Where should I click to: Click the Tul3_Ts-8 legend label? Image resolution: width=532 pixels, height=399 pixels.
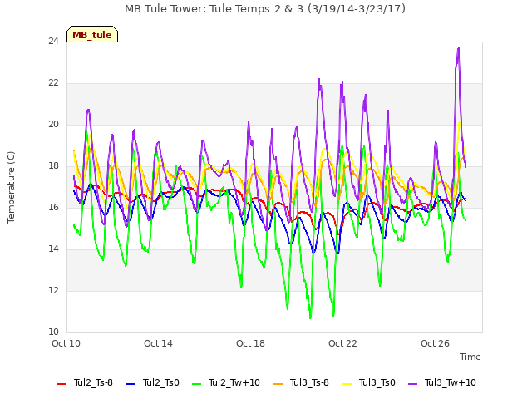coord(309,382)
